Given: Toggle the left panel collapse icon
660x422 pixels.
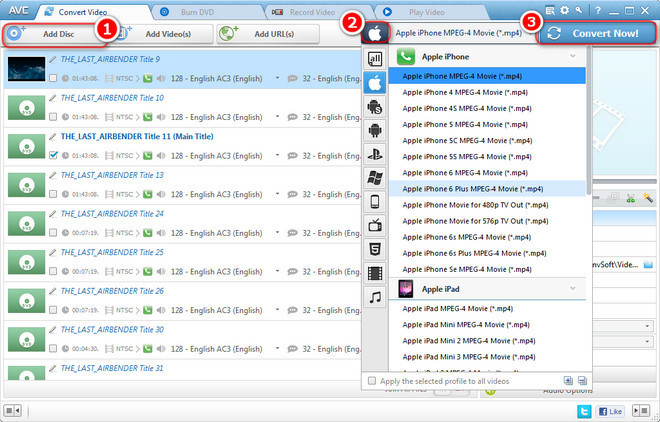Looking at the screenshot, I should (12, 410).
